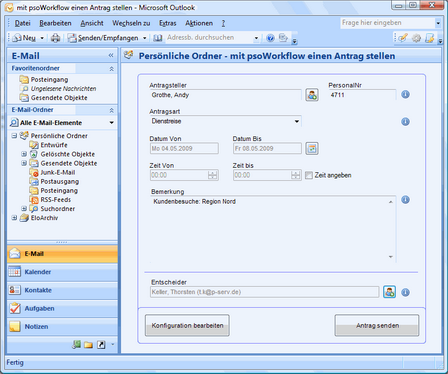The height and width of the screenshot is (374, 448).
Task: Click the shortcuts icon at the pane bottom
Action: [x=101, y=345]
